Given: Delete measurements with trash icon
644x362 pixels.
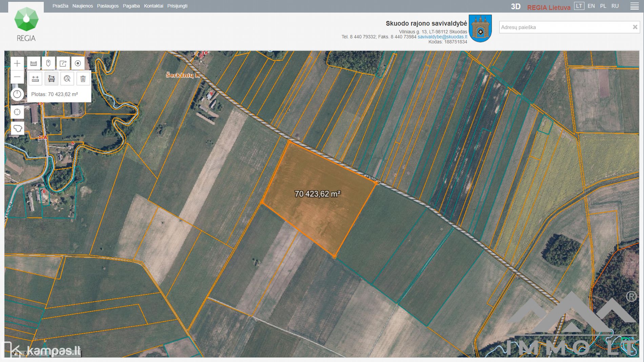Looking at the screenshot, I should coord(83,79).
